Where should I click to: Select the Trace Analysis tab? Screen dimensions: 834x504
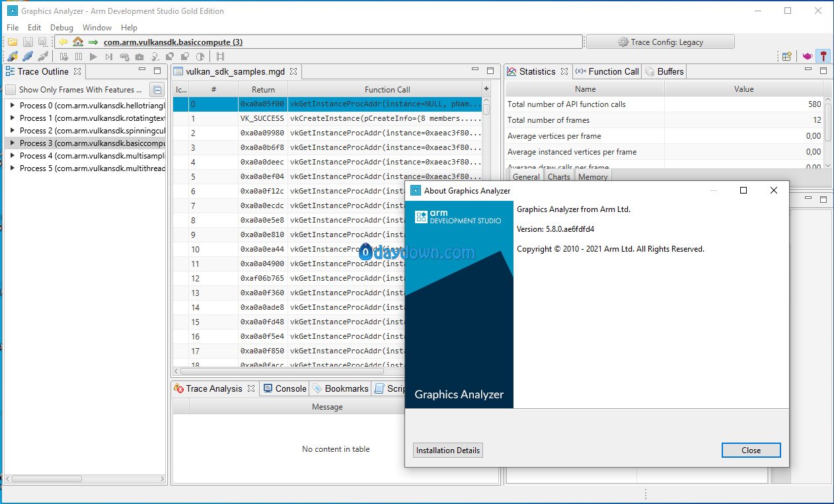click(214, 388)
